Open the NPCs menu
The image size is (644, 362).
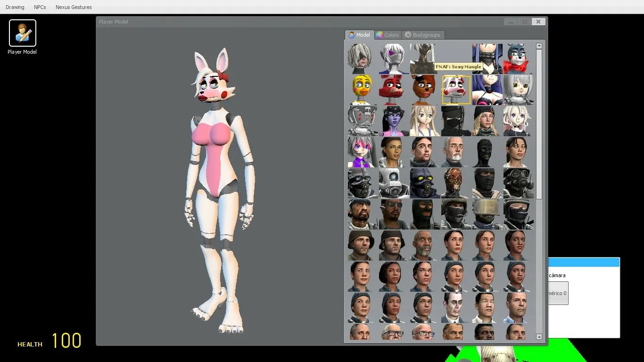tap(40, 7)
